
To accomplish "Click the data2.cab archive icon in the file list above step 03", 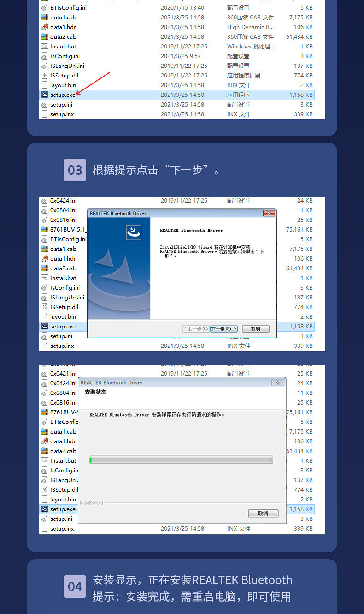I will pyautogui.click(x=45, y=36).
